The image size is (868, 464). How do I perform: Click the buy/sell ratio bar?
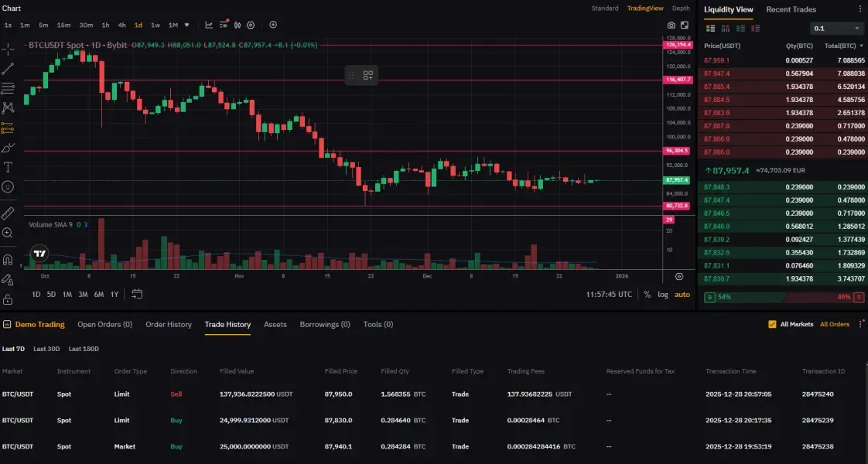tap(784, 298)
